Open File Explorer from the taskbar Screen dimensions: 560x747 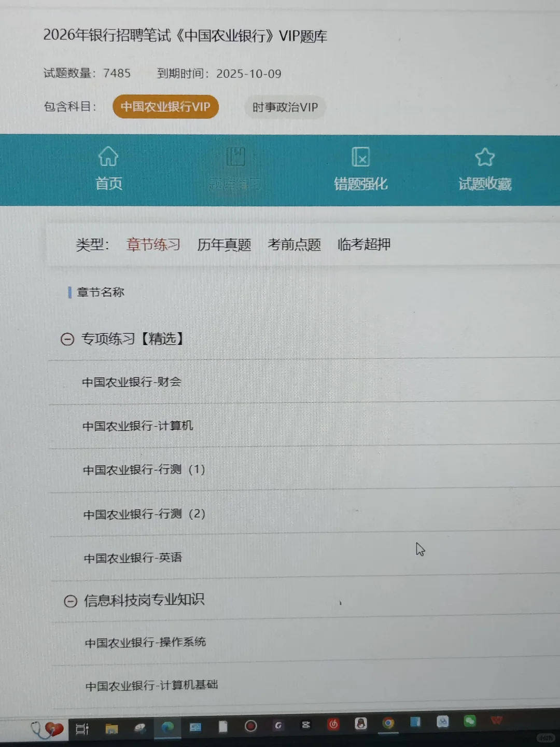pos(111,729)
